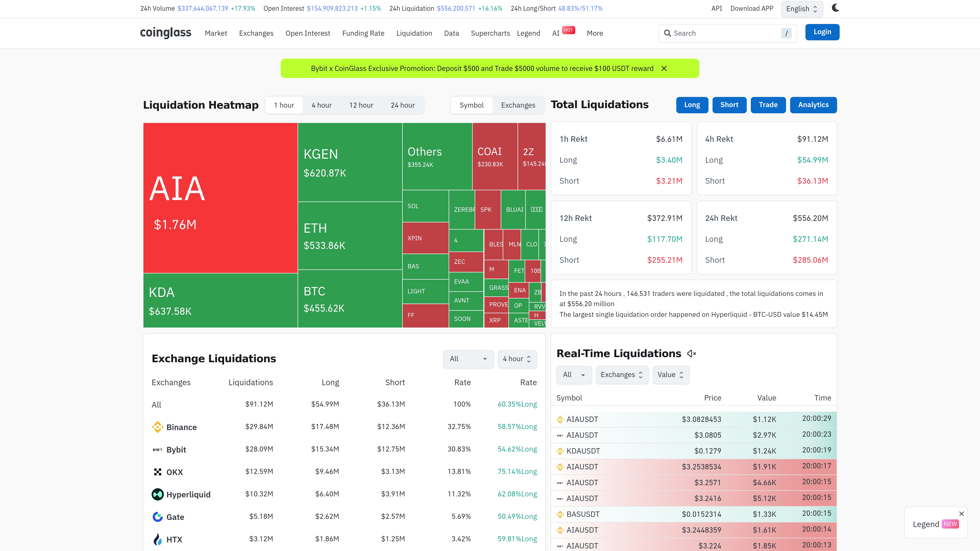Screen dimensions: 980x551
Task: Toggle heatmap view to Exchanges
Action: (x=518, y=105)
